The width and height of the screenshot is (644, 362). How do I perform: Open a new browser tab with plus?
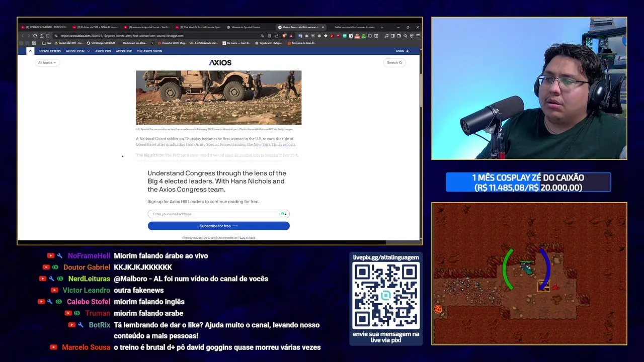(x=382, y=27)
